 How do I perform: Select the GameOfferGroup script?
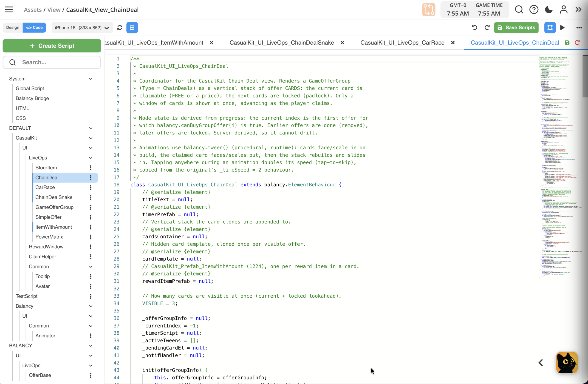point(55,207)
